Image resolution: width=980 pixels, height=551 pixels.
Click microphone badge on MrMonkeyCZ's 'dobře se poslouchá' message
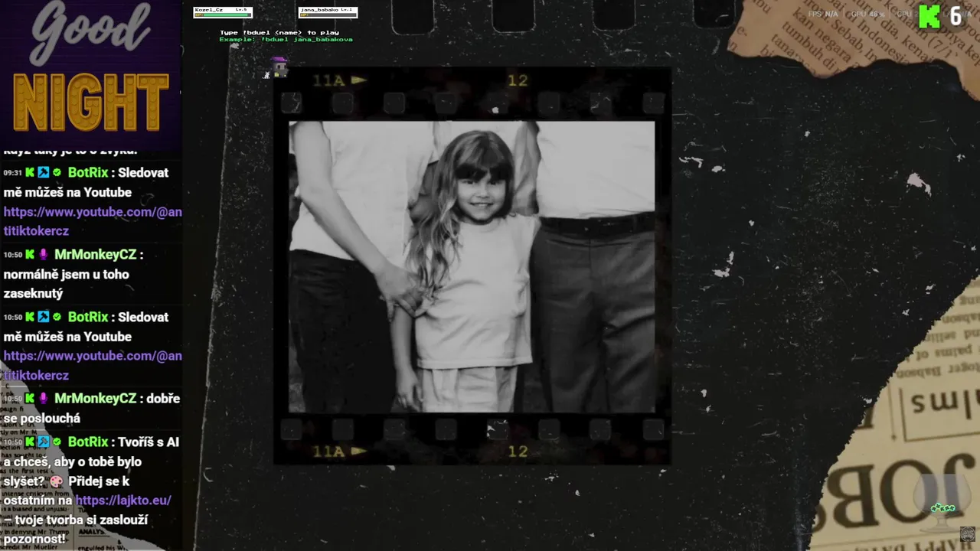pos(44,399)
